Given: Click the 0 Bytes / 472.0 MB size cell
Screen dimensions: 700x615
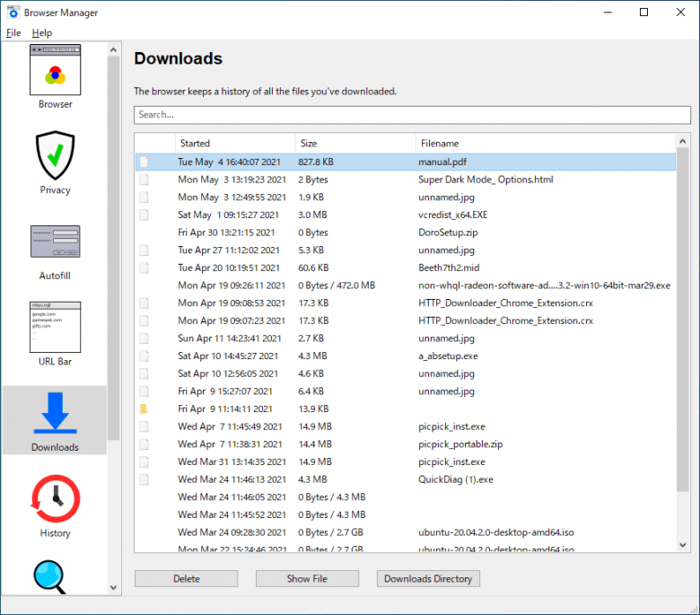Looking at the screenshot, I should coord(337,286).
